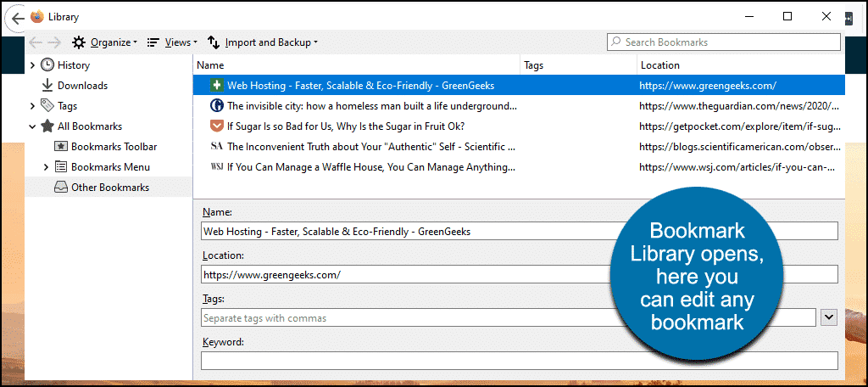This screenshot has height=387, width=868.
Task: Expand the Bookmarks Menu node
Action: point(47,167)
